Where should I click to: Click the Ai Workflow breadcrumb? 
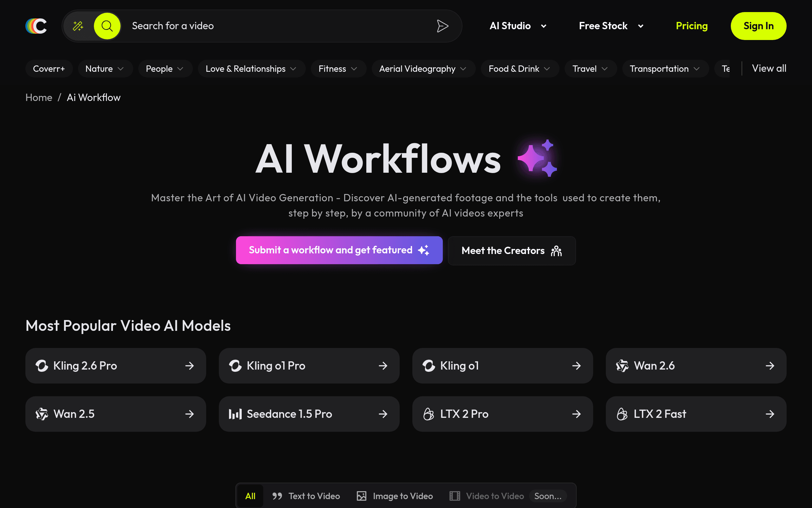click(x=94, y=97)
